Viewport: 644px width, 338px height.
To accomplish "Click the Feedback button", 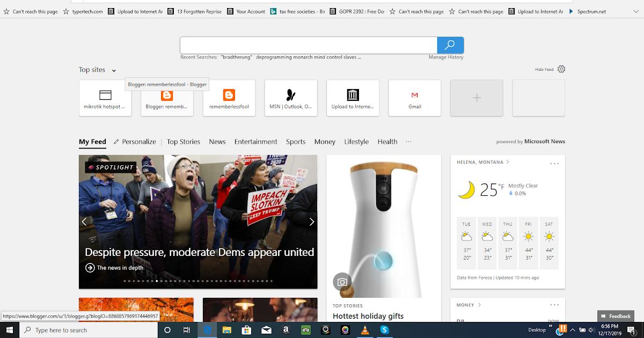I will pyautogui.click(x=616, y=316).
